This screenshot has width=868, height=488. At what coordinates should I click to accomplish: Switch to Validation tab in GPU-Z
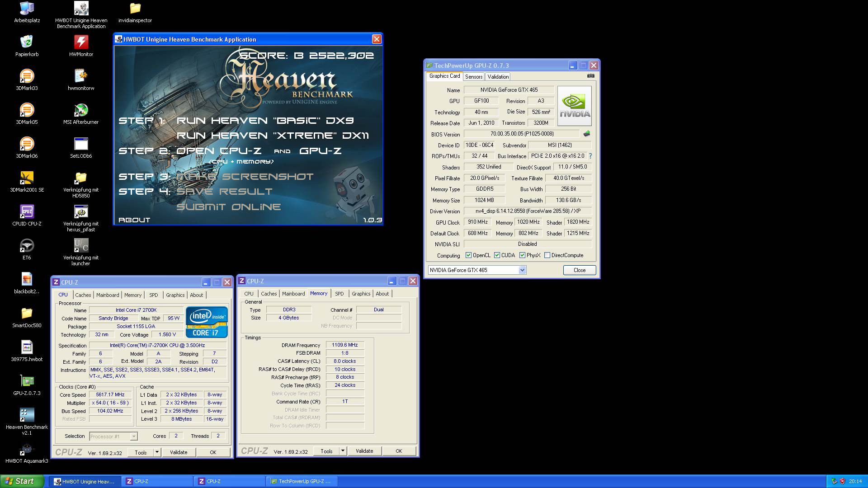pyautogui.click(x=498, y=77)
